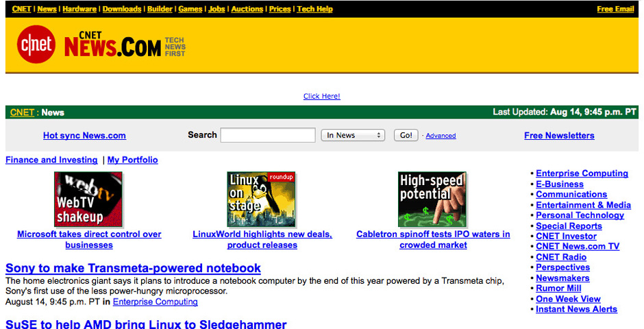Open Enterprise Computing in the sidebar list
The height and width of the screenshot is (329, 644).
tap(582, 173)
